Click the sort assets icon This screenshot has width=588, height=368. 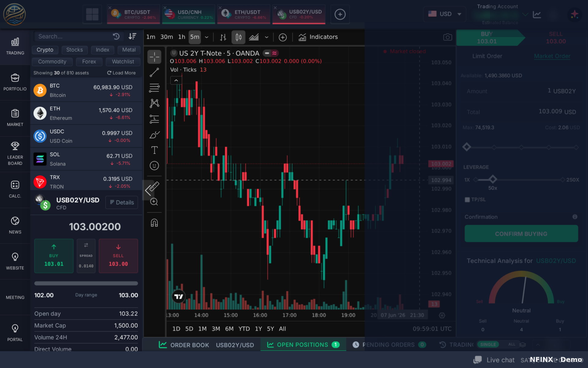tap(132, 36)
